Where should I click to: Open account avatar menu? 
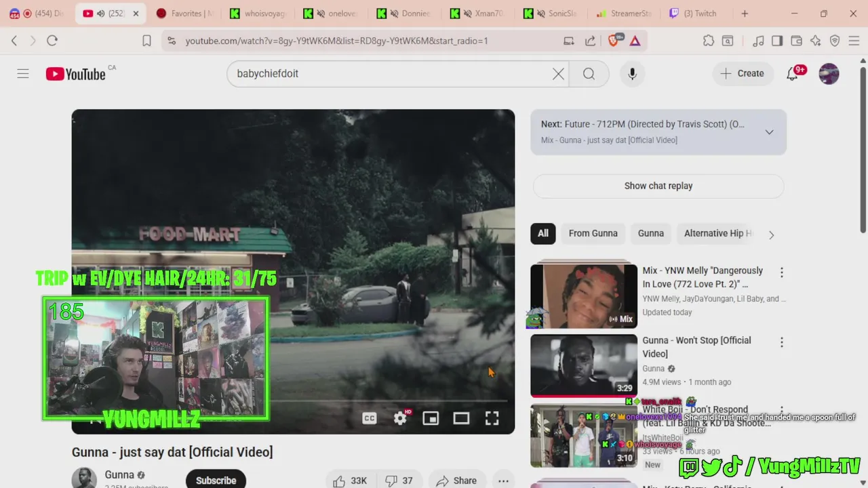pyautogui.click(x=829, y=74)
